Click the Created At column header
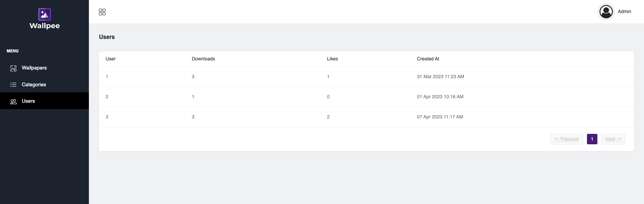The height and width of the screenshot is (204, 644). pos(428,59)
